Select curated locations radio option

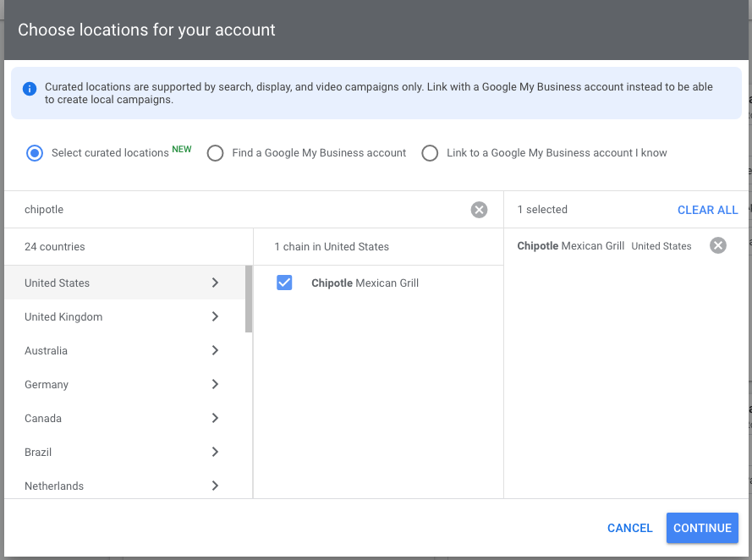35,153
